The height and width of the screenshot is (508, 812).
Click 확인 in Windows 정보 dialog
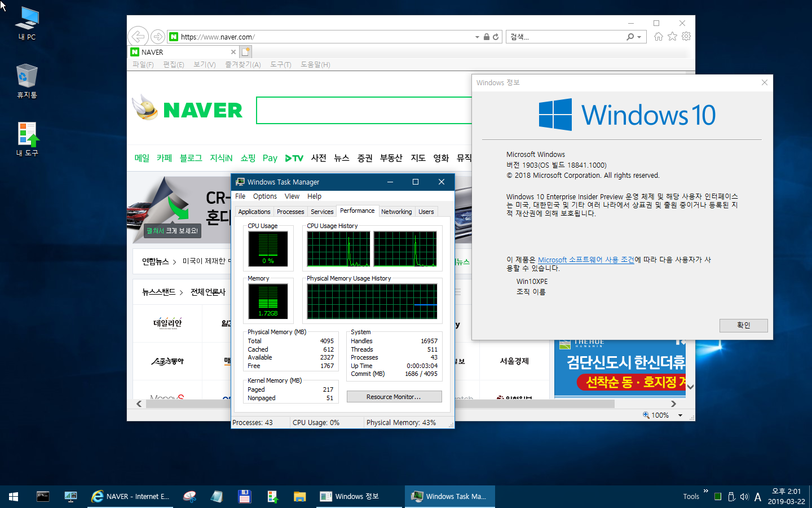(x=744, y=325)
